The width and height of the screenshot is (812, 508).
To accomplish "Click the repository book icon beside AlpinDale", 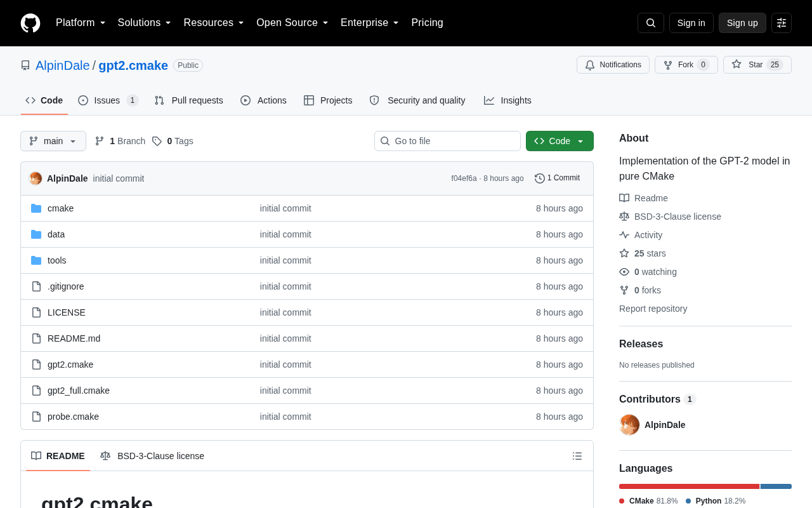I will pyautogui.click(x=25, y=65).
